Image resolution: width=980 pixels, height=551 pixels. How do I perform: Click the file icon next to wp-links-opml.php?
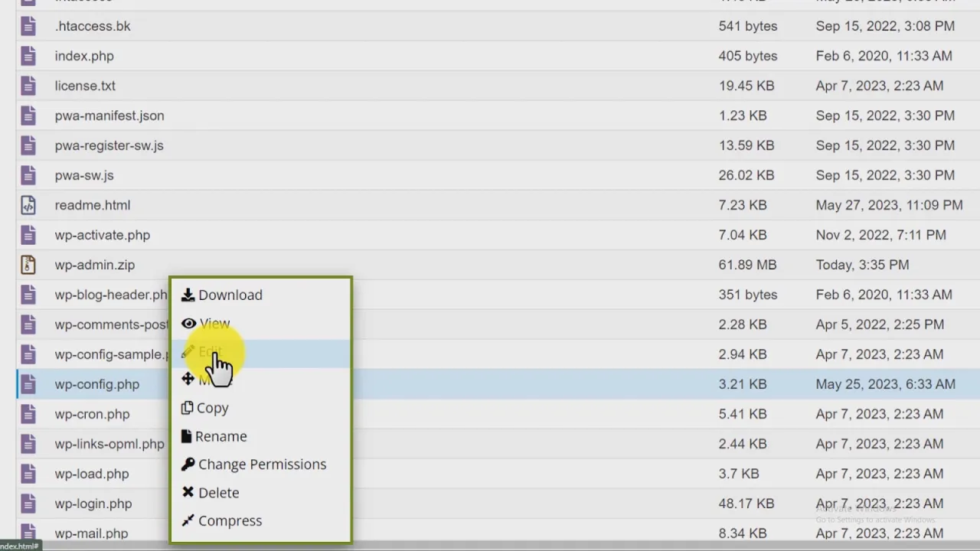(28, 444)
